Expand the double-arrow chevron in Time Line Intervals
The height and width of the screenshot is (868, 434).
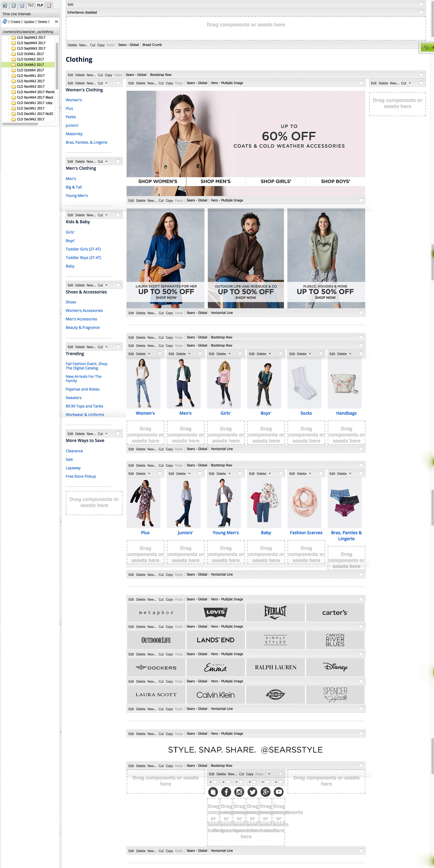point(56,21)
